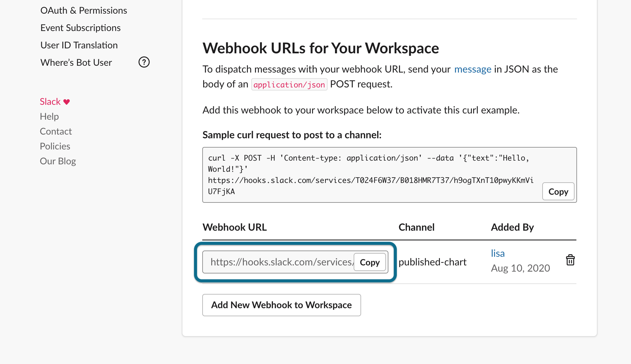Click the Webhook URLs for Your Workspace heading
Image resolution: width=631 pixels, height=364 pixels.
(x=321, y=48)
